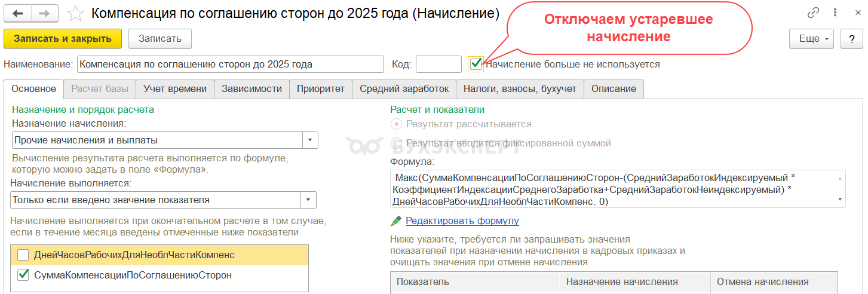
Task: Uncheck СуммаКомпенсацииПоСоглашениюСторон indicator checkbox
Action: [23, 275]
